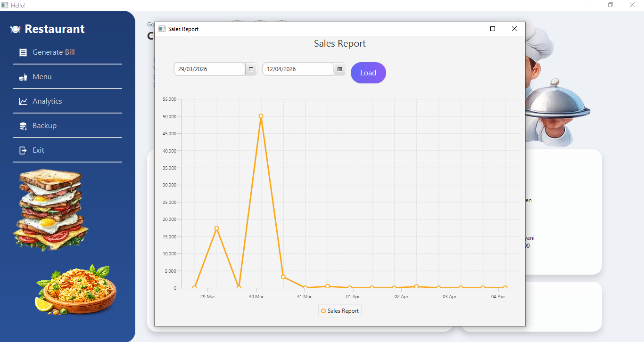
Task: Click the Restaurant title text in sidebar
Action: point(55,29)
